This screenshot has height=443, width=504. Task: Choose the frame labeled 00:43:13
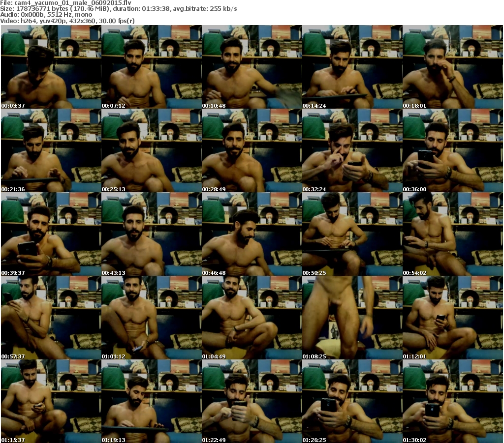152,234
